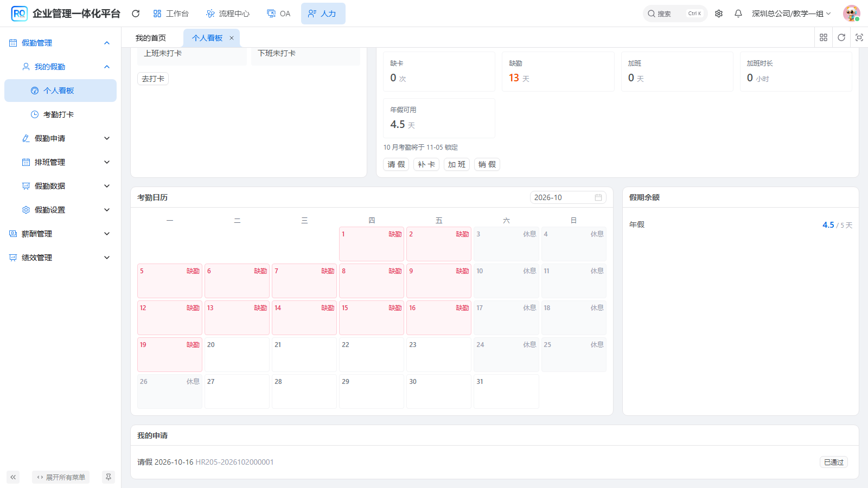Image resolution: width=868 pixels, height=488 pixels.
Task: Pin the sidebar menu with the pin icon
Action: (x=108, y=477)
